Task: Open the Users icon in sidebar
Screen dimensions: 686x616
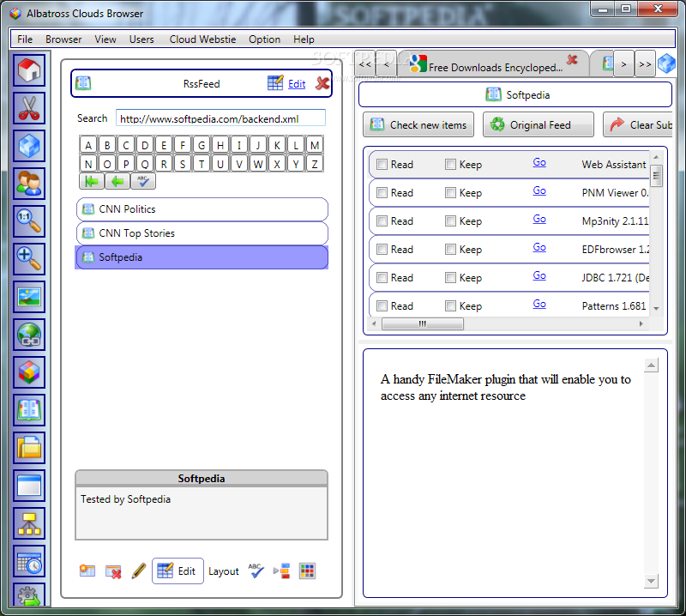Action: pos(29,184)
